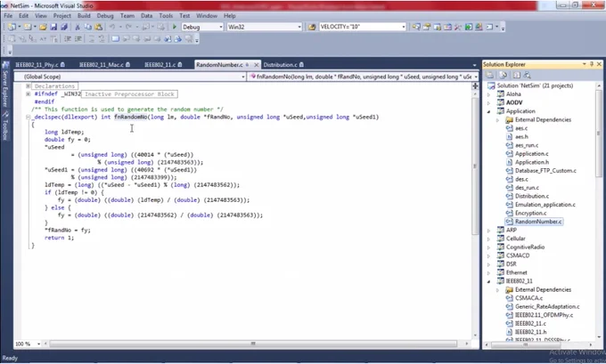Expand the #ifndef _WIN32 block
Screen dimensions: 606x364
(29, 93)
